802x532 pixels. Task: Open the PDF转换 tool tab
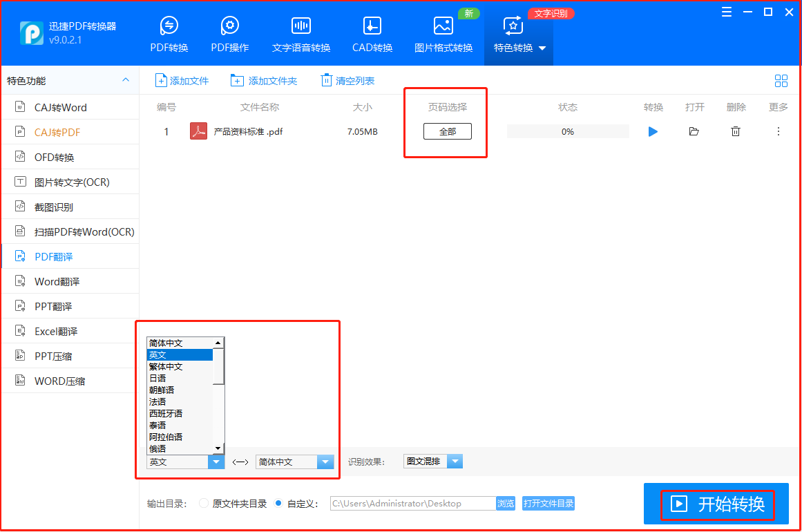[x=169, y=35]
